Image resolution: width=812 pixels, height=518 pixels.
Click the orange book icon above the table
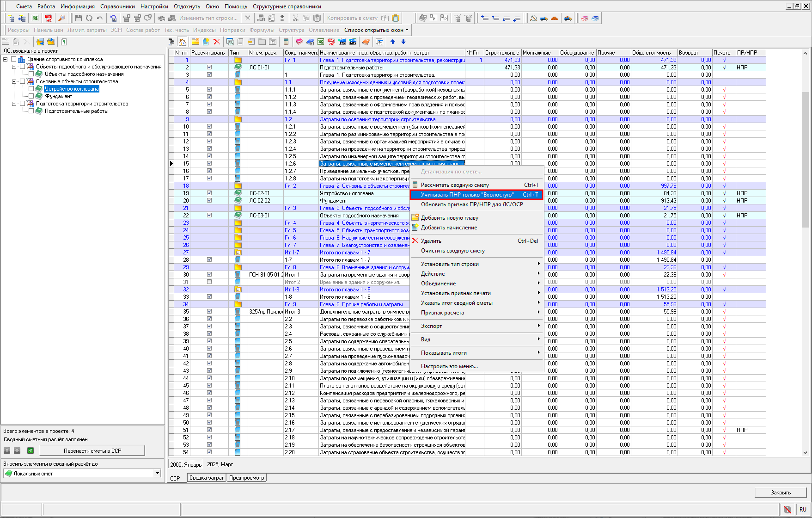[366, 42]
